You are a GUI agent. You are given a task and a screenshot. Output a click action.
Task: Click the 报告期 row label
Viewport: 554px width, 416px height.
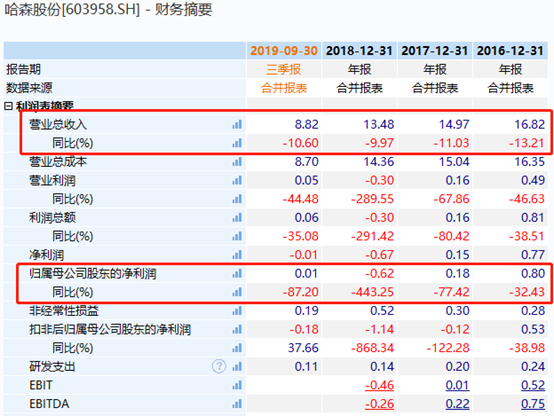[23, 69]
